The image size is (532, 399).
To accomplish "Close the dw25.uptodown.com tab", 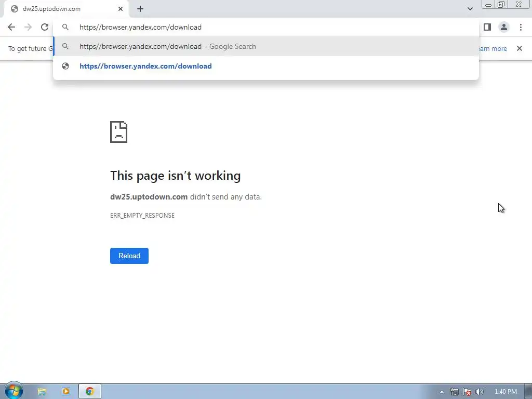I will click(x=121, y=9).
